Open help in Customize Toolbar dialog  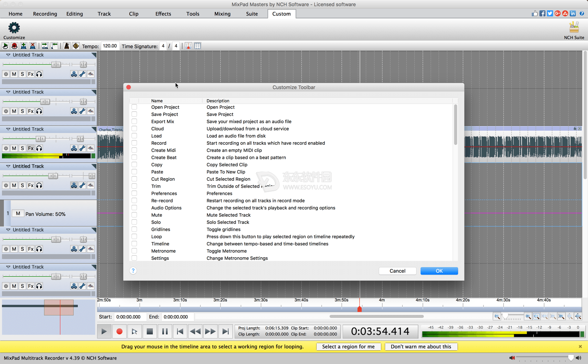(x=133, y=270)
